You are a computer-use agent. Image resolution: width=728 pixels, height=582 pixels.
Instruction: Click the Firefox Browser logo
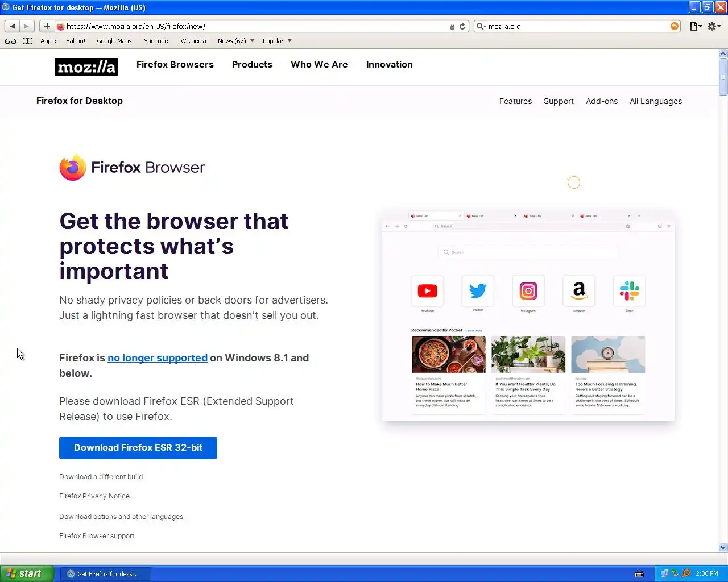132,167
